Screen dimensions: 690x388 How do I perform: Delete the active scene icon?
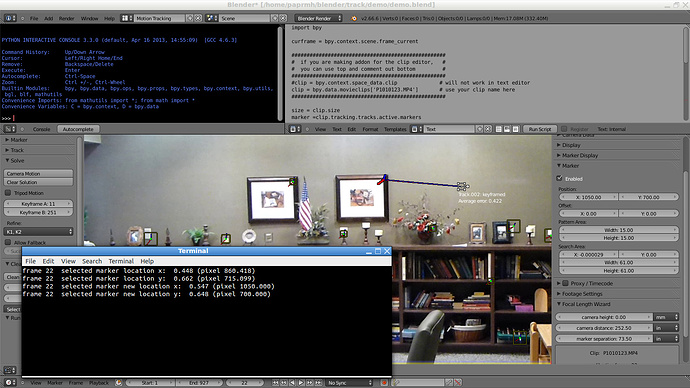tap(283, 18)
